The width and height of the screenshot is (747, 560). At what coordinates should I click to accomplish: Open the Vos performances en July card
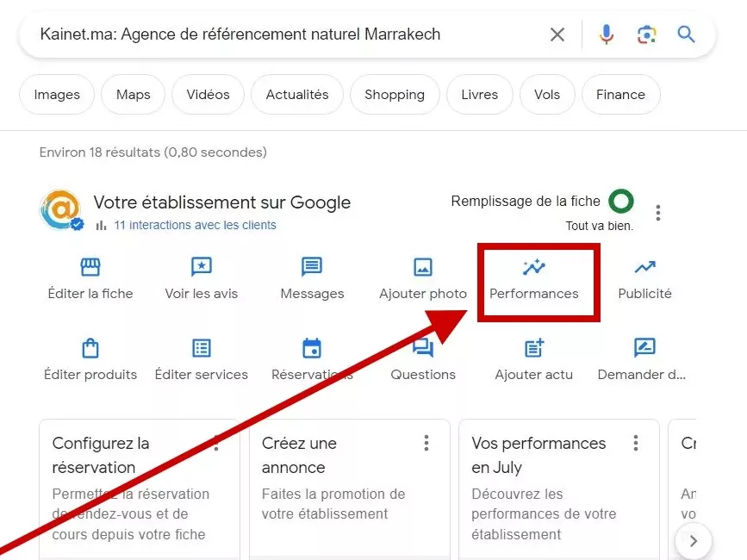point(559,489)
